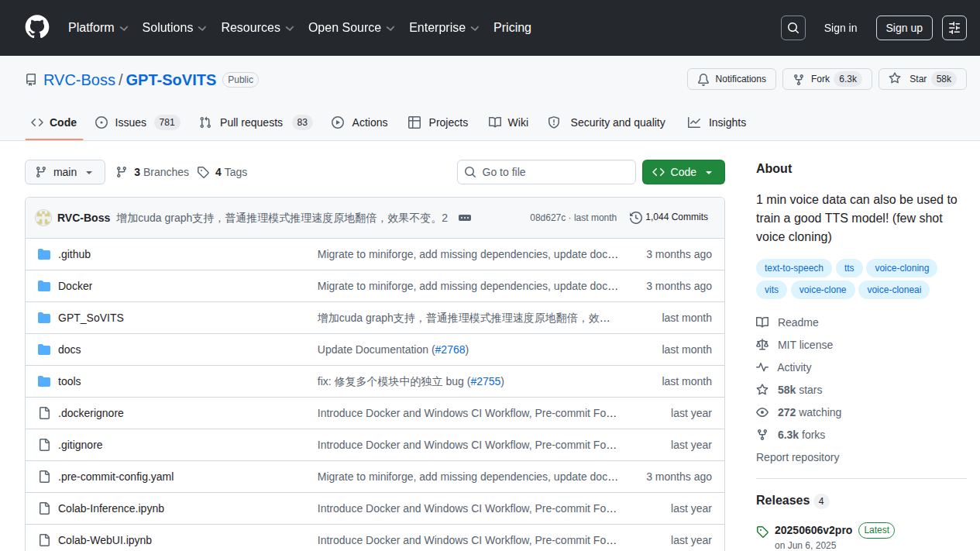Open the main branch selector dropdown
The image size is (980, 551).
[65, 172]
